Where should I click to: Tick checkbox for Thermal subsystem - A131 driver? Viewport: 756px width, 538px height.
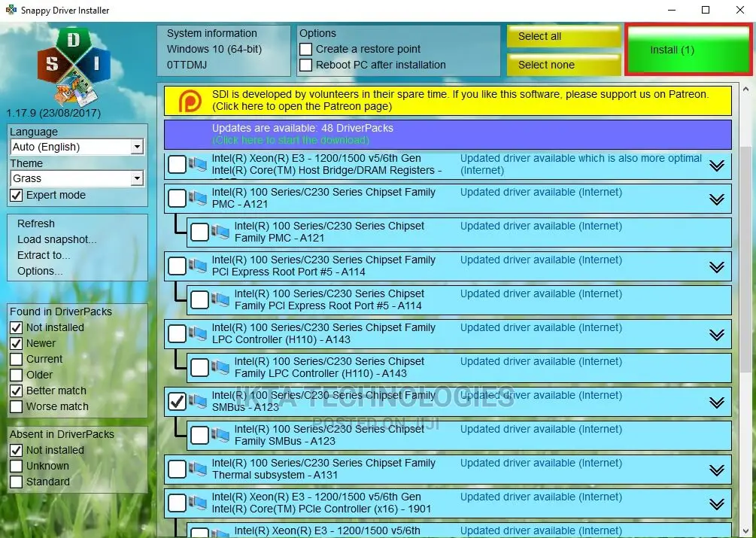[x=177, y=469]
